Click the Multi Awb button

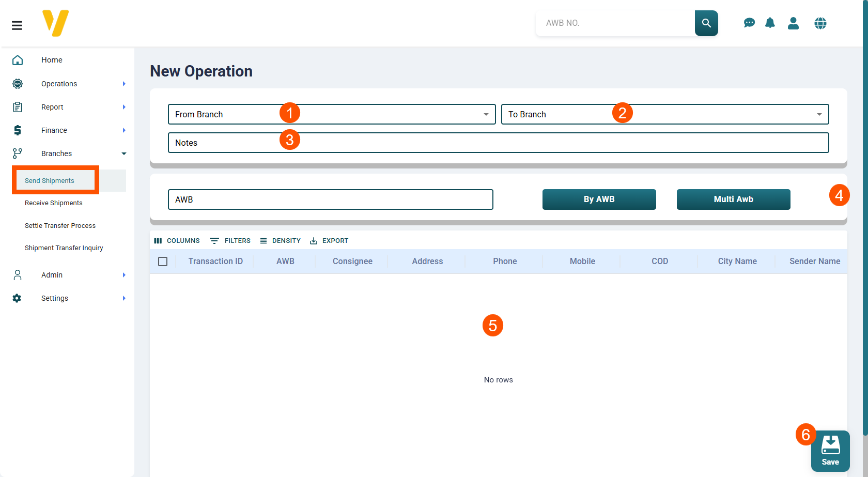point(733,199)
